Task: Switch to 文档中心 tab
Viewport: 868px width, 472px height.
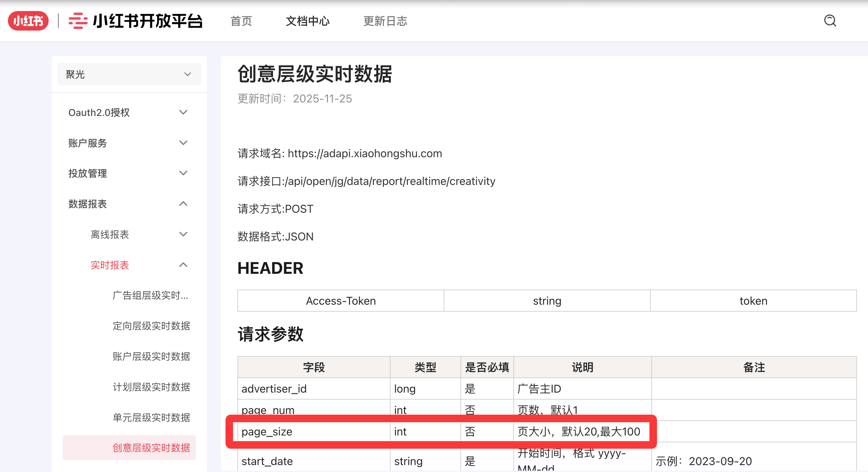Action: click(x=307, y=21)
